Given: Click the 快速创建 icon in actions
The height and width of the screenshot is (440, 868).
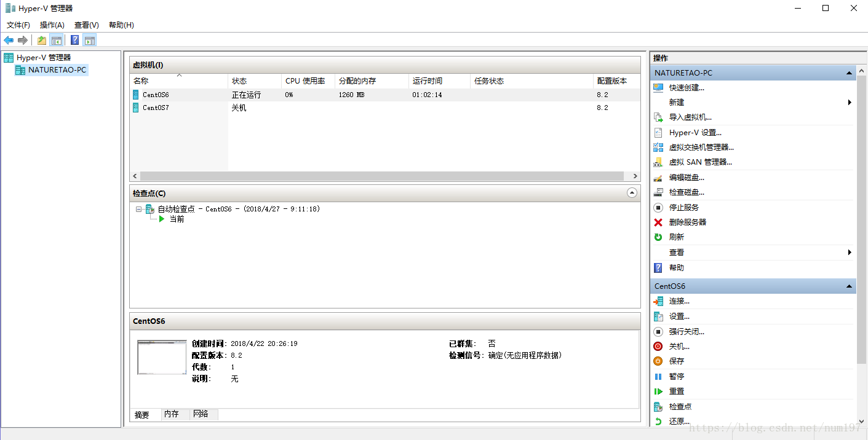Looking at the screenshot, I should coord(658,88).
